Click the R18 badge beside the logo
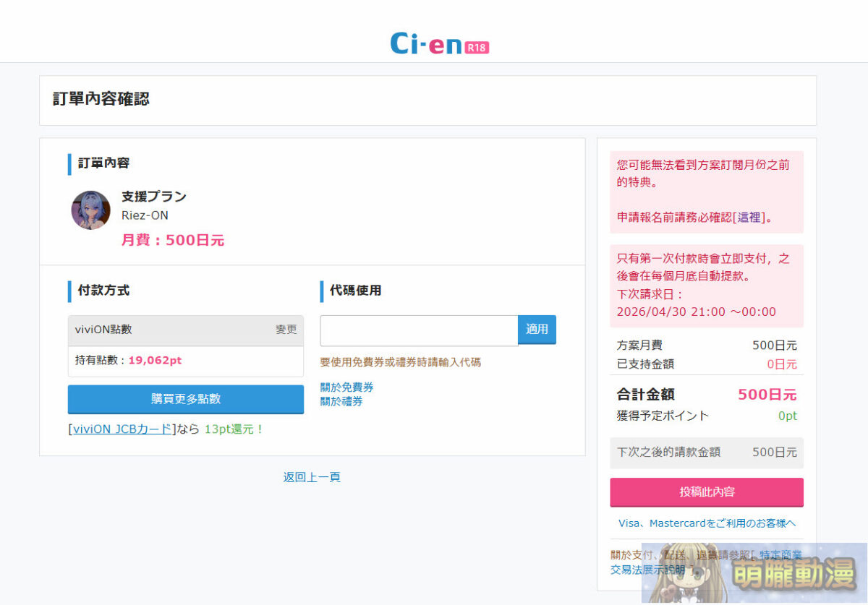Viewport: 868px width, 605px height. tap(477, 48)
